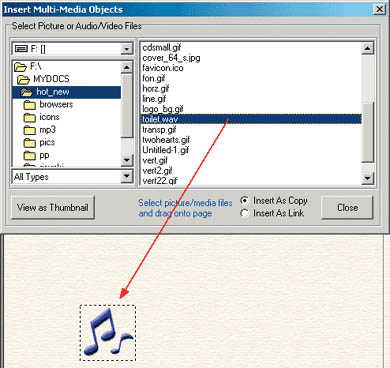Image resolution: width=390 pixels, height=368 pixels.
Task: Close the Insert Multi-Media Objects dialog
Action: pos(379,9)
